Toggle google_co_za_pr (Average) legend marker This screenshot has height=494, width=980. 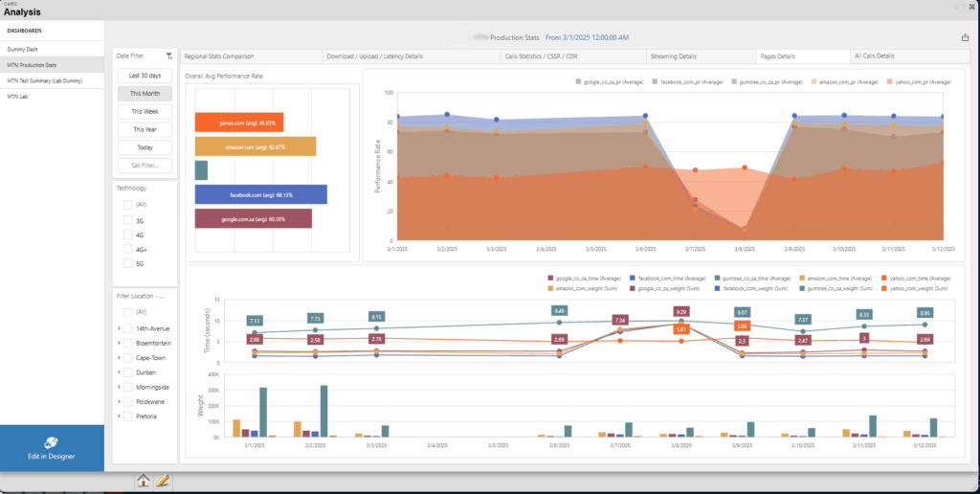579,82
